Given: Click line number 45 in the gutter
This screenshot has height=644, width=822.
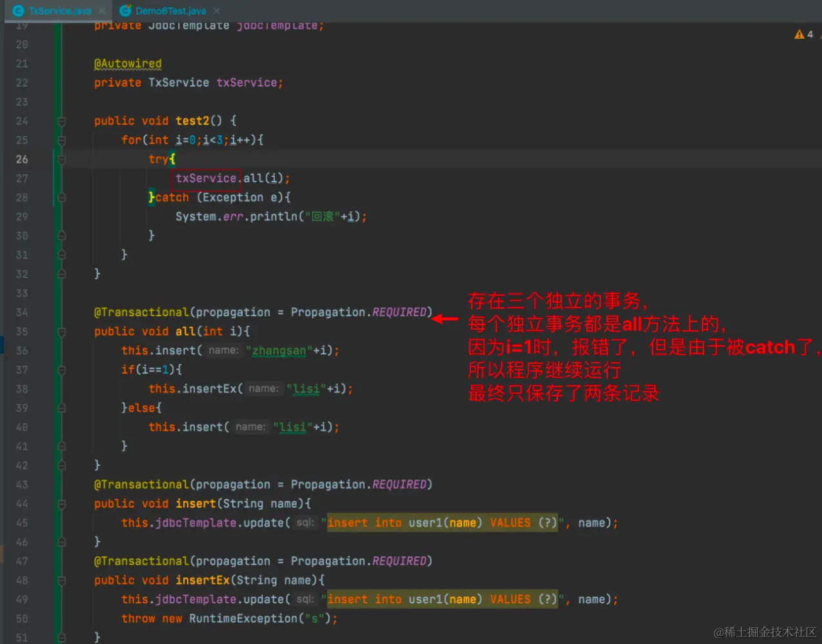Looking at the screenshot, I should 22,523.
